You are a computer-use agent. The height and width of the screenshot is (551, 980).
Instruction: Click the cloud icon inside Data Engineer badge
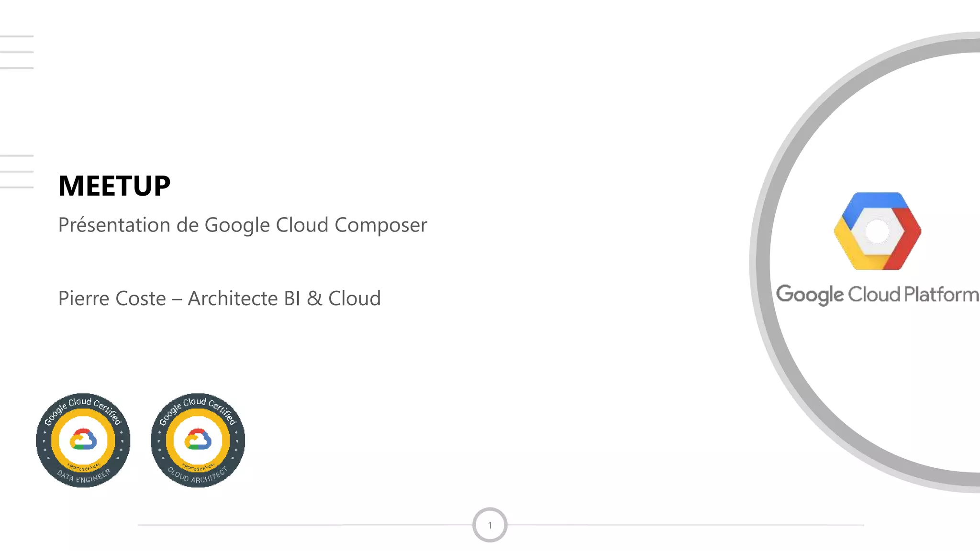tap(83, 439)
